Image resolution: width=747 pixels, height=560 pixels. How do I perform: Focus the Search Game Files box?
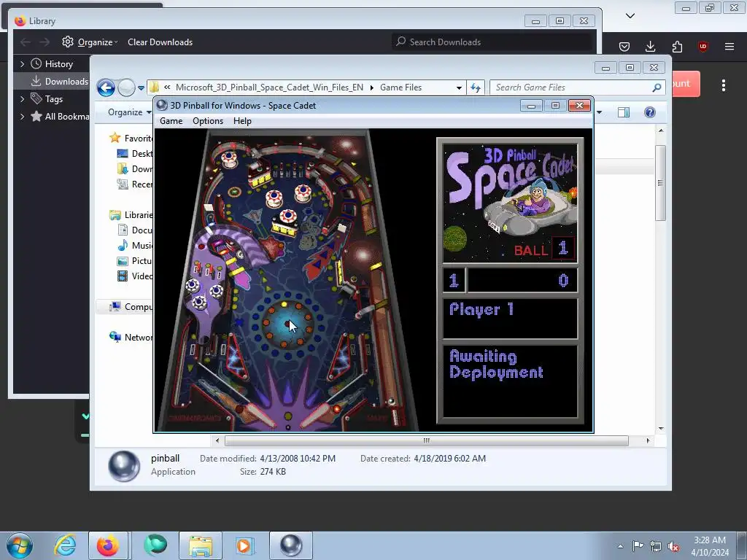(572, 87)
